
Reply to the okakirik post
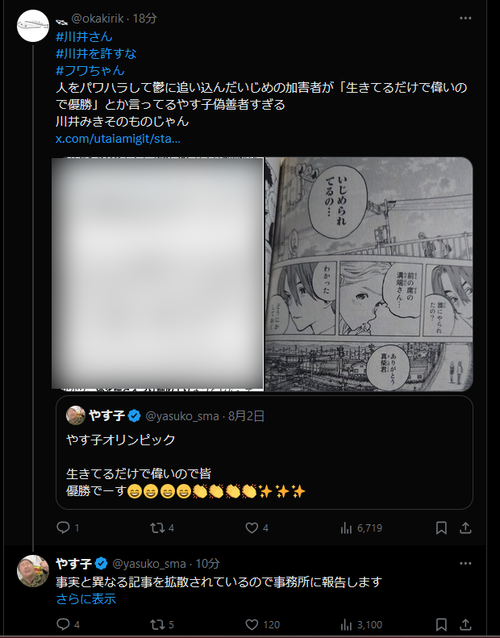tap(68, 528)
